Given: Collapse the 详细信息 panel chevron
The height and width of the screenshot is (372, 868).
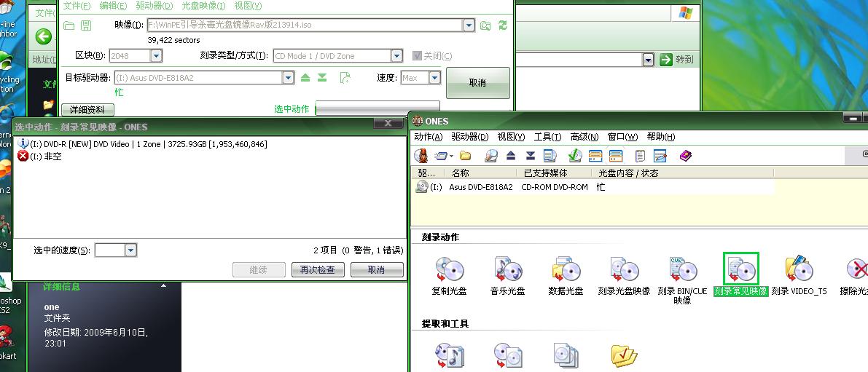Looking at the screenshot, I should coord(163,286).
